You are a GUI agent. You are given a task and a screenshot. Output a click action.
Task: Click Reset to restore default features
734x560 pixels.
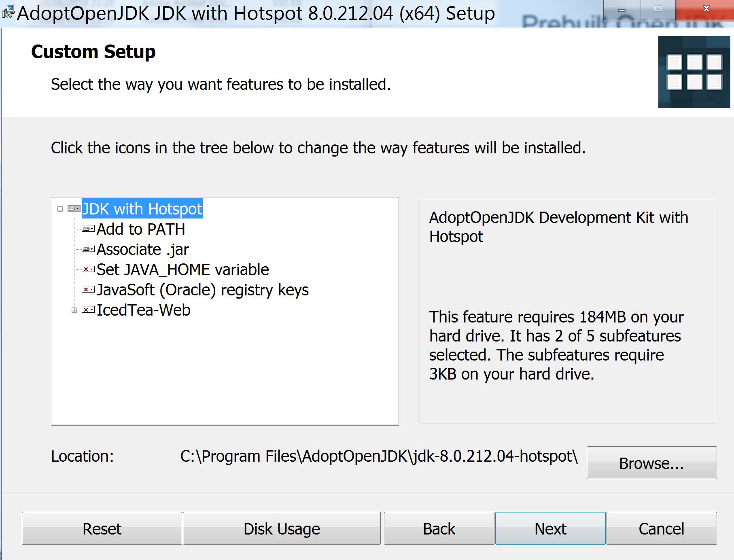(102, 528)
